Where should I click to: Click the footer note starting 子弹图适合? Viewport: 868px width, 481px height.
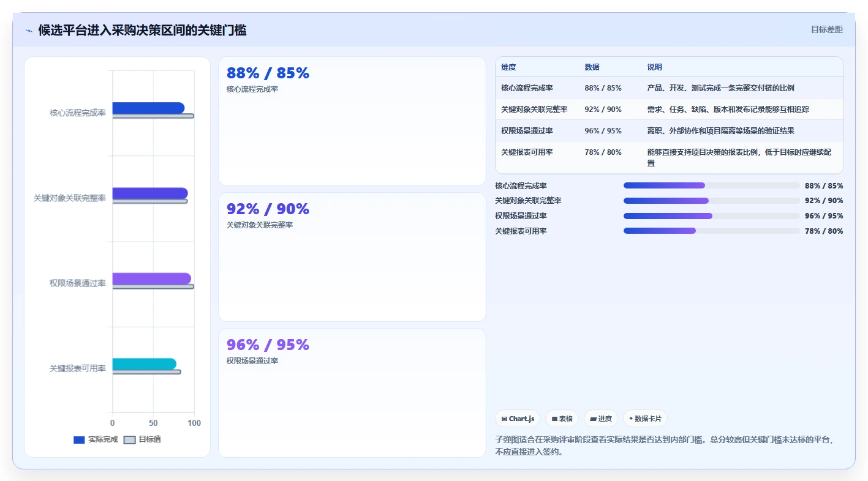(665, 446)
